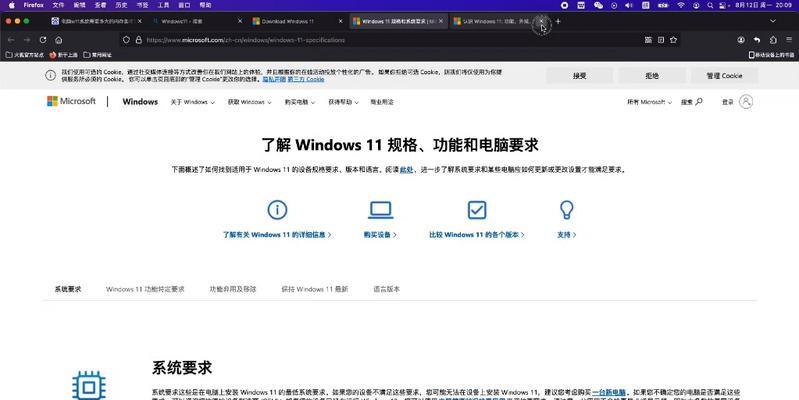Go to the Firefox home page
Viewport: 799px width, 400px height.
coord(59,40)
